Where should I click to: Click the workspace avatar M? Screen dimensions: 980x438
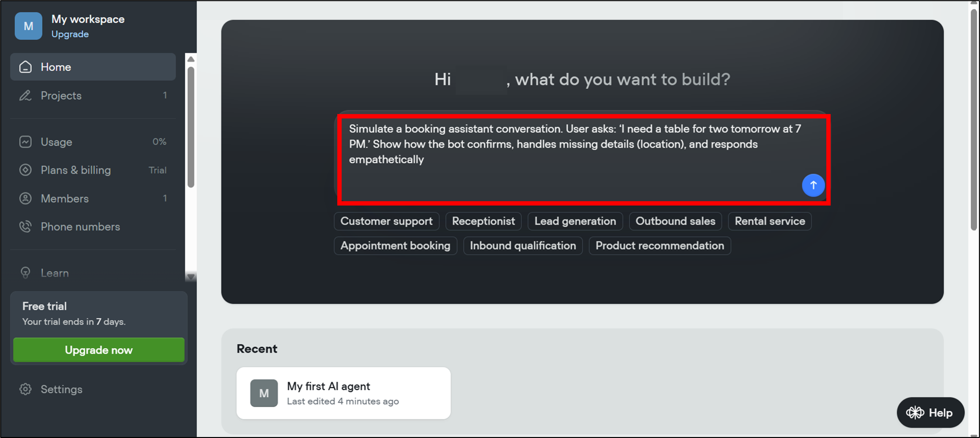click(x=28, y=26)
